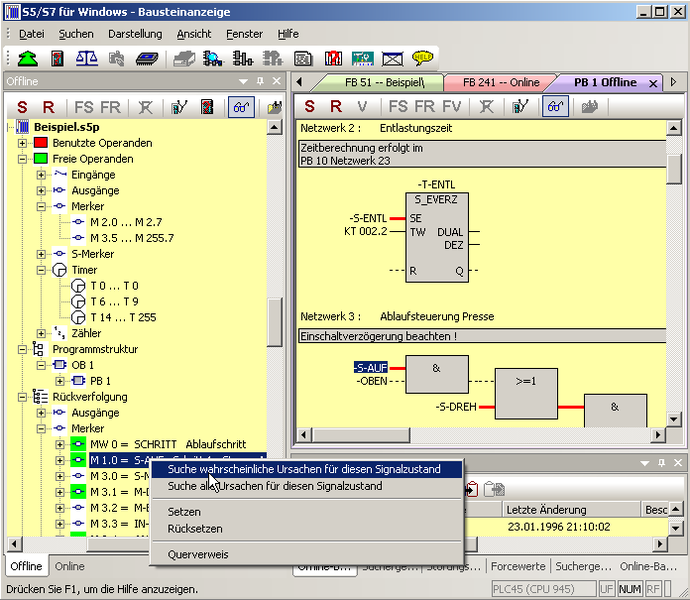The height and width of the screenshot is (600, 690).
Task: Click the editor's horizontal scrollbar right arrow
Action: coord(658,435)
